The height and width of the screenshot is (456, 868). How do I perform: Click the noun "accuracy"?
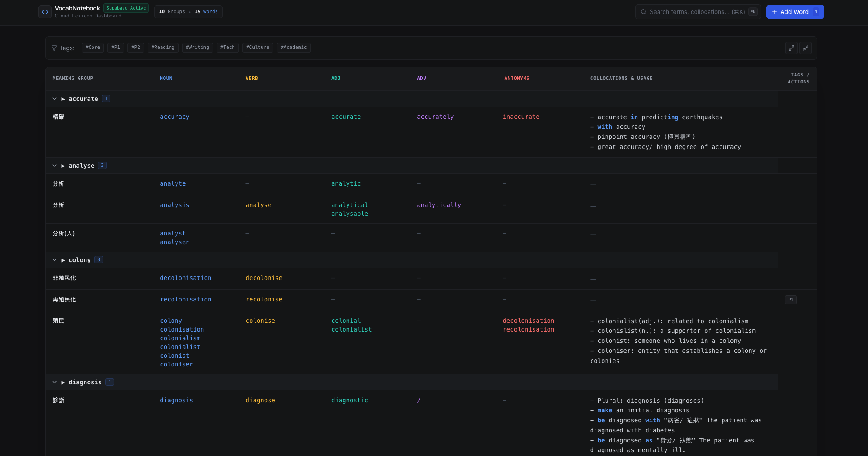tap(175, 117)
